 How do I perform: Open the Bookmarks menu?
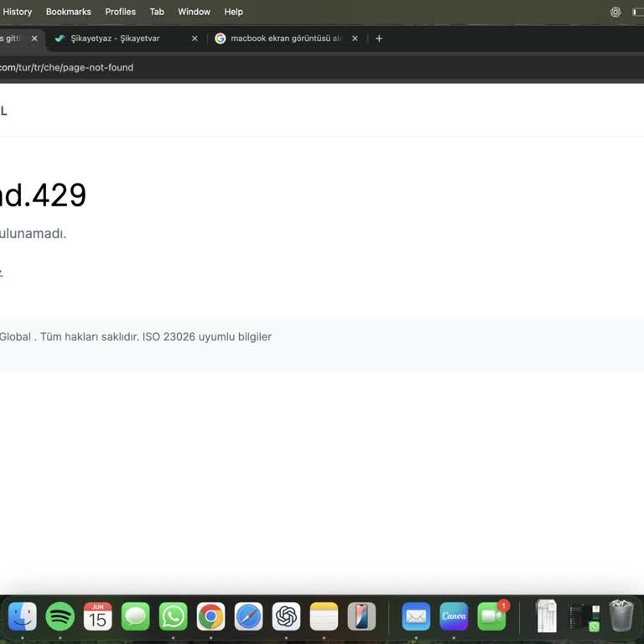(x=69, y=12)
